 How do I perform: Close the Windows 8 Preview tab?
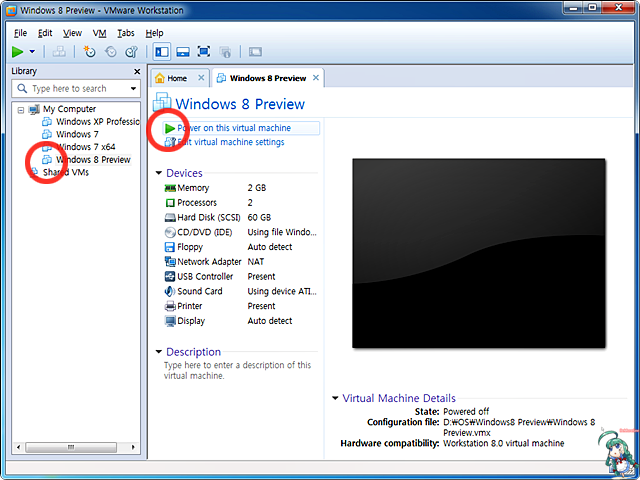click(316, 78)
